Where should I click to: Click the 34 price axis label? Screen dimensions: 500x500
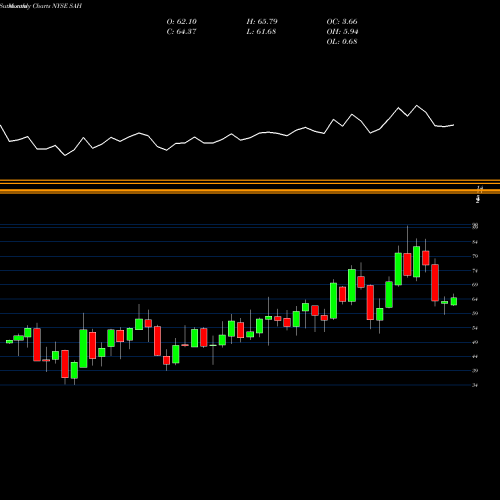pyautogui.click(x=475, y=385)
